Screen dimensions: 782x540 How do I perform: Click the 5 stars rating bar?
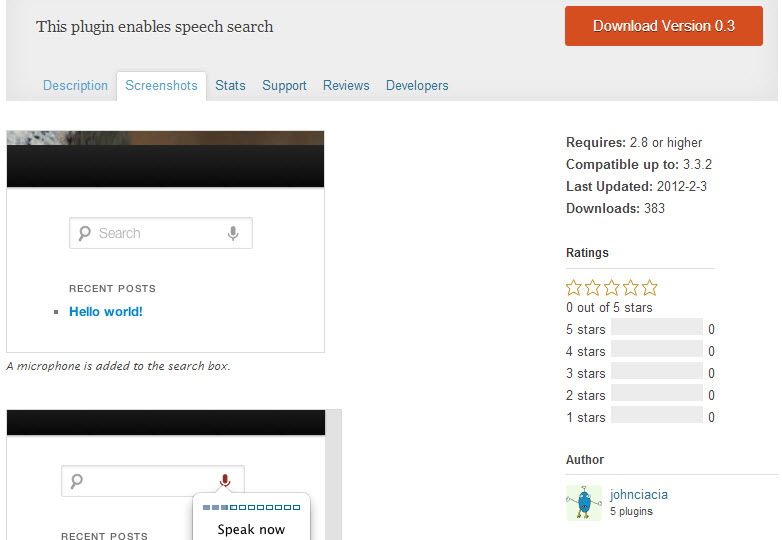tap(657, 327)
